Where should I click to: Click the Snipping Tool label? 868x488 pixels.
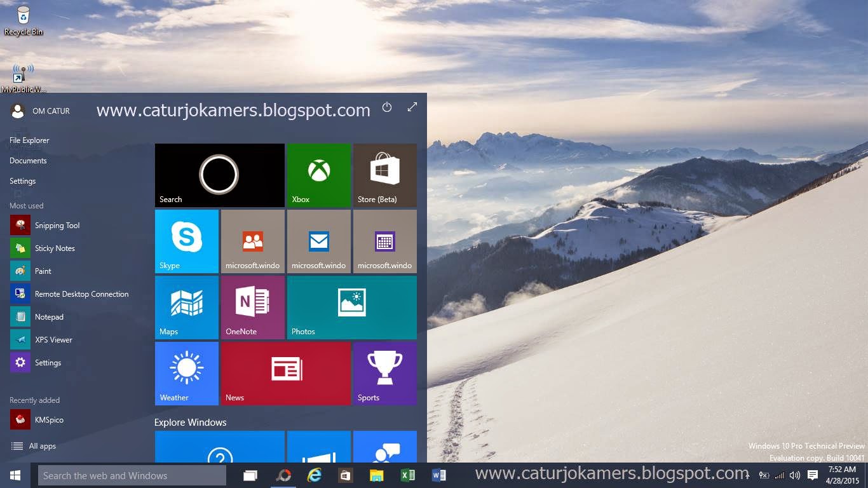tap(57, 226)
